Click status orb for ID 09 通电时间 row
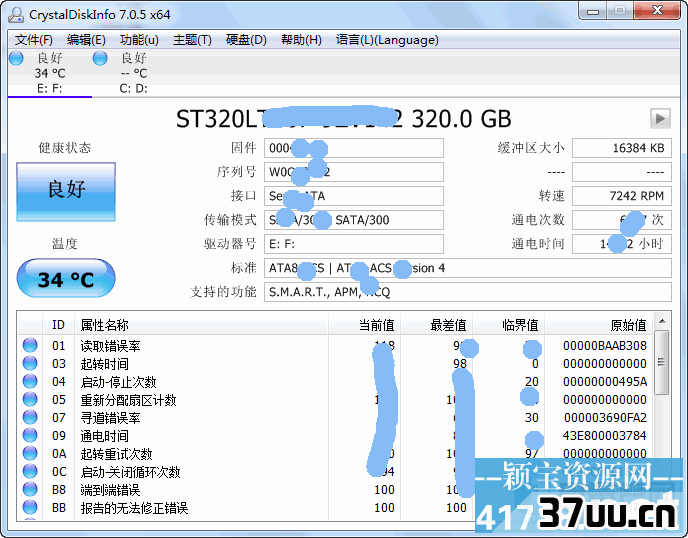 click(x=30, y=435)
